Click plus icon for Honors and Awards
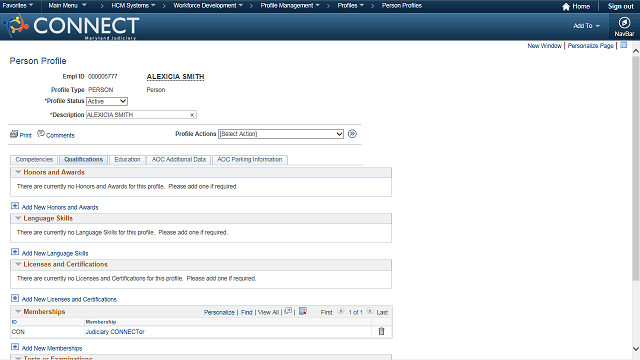Screen dimensions: 640x360 pyautogui.click(x=15, y=206)
